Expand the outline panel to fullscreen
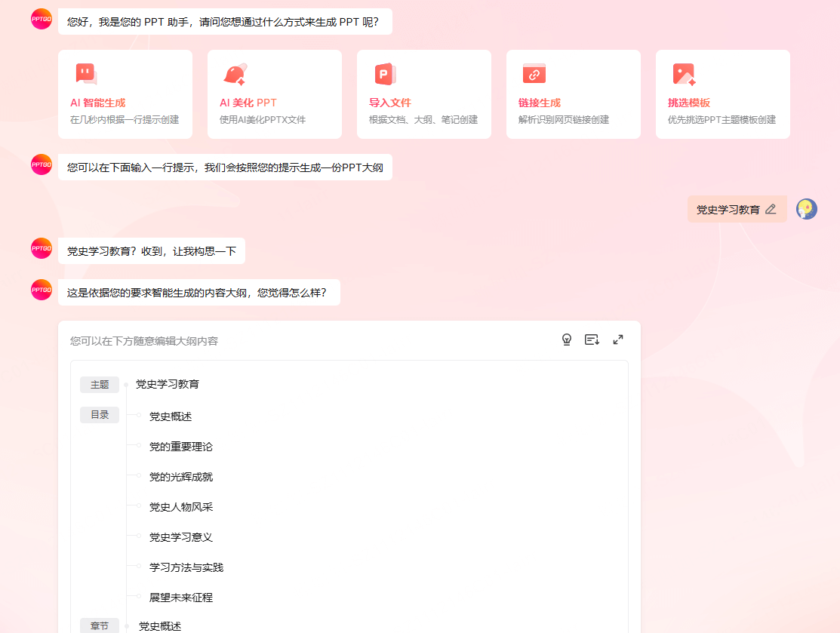The width and height of the screenshot is (840, 633). pos(618,340)
